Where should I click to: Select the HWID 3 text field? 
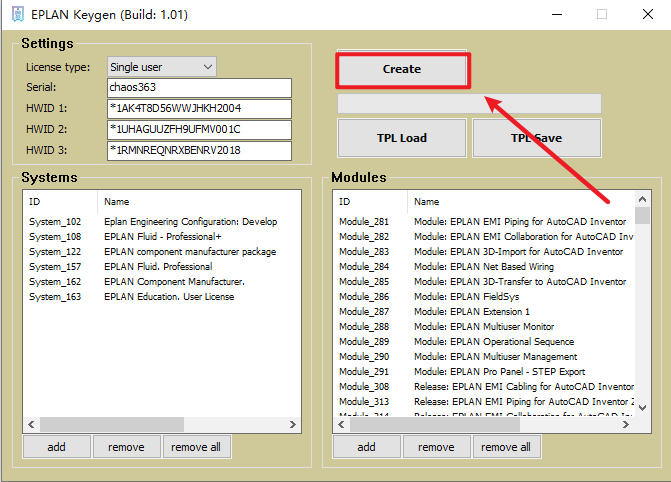tap(198, 151)
